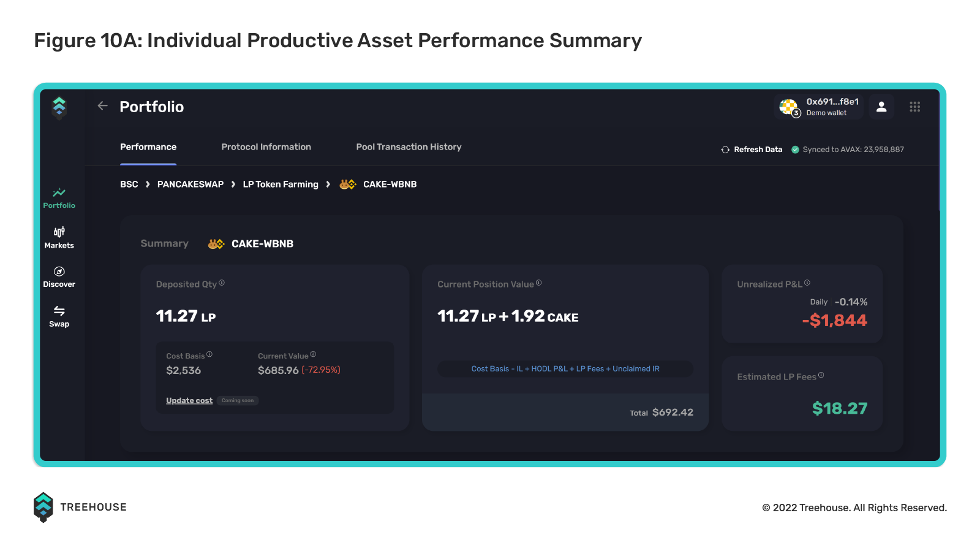Viewport: 980px width, 548px height.
Task: Click the CAKE-WBNB breadcrumb entry
Action: click(x=390, y=185)
